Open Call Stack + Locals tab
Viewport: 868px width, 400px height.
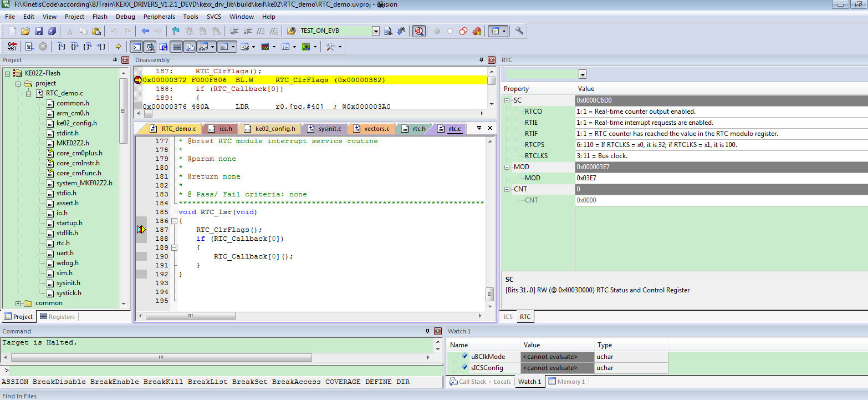[480, 381]
